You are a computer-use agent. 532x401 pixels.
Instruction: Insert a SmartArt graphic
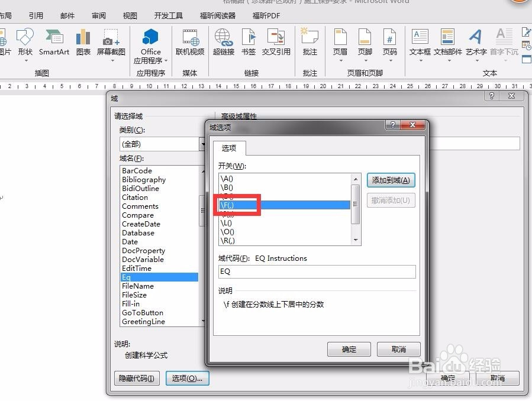coord(54,43)
